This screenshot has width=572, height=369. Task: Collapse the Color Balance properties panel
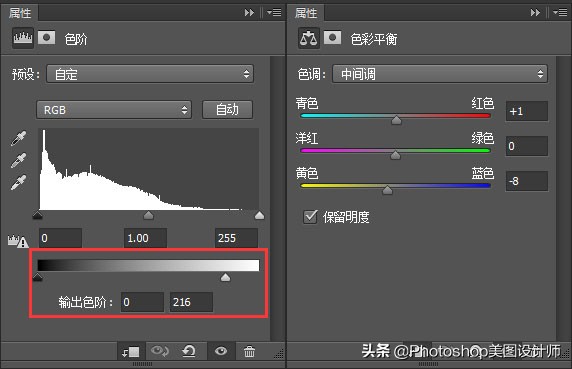[x=535, y=13]
